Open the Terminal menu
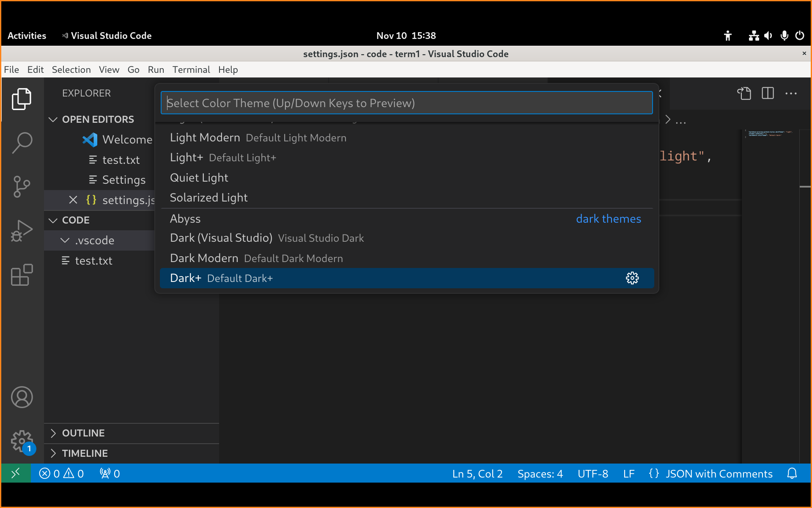 point(191,69)
